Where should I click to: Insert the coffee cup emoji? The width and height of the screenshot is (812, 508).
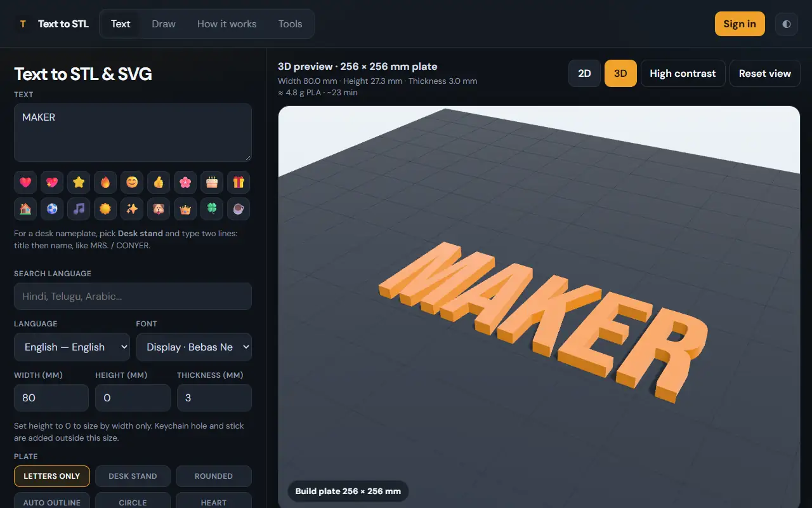tap(239, 209)
